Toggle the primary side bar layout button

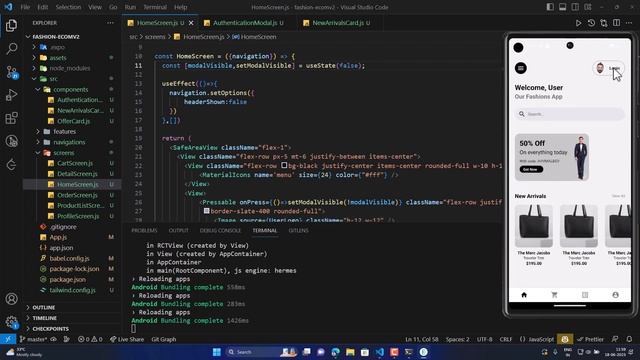click(x=550, y=7)
